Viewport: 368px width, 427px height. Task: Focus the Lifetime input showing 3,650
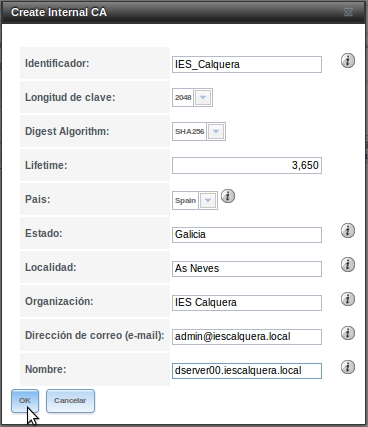click(x=247, y=165)
